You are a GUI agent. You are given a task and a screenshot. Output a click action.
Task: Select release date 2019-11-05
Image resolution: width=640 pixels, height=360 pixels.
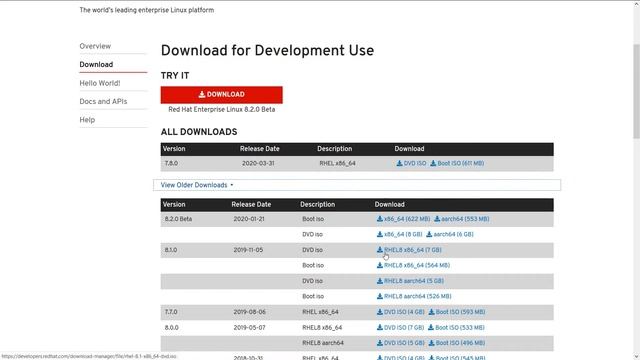[248, 250]
